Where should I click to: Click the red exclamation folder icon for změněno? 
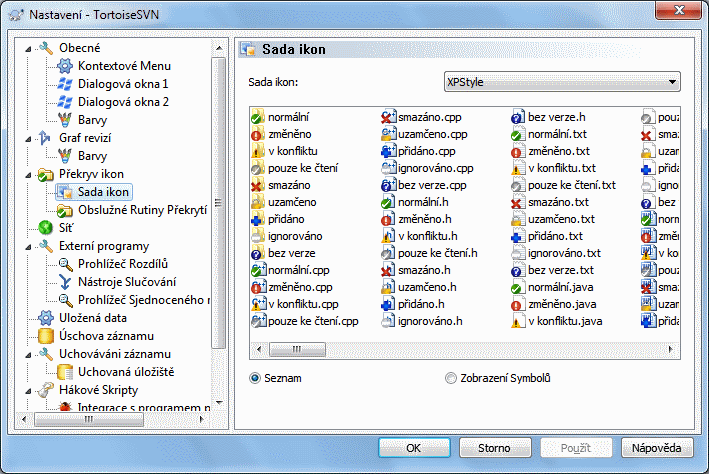257,134
